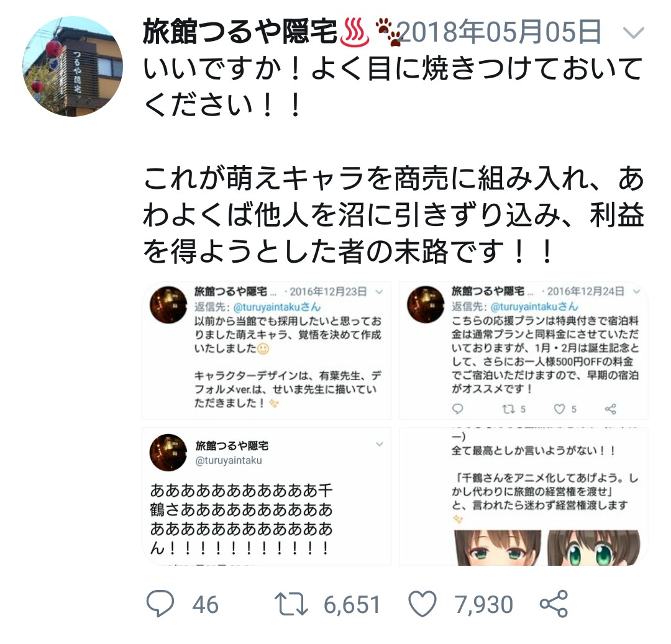Click the reply bubble in the 12月24日 embedded tweet
The image size is (671, 644).
pyautogui.click(x=457, y=409)
